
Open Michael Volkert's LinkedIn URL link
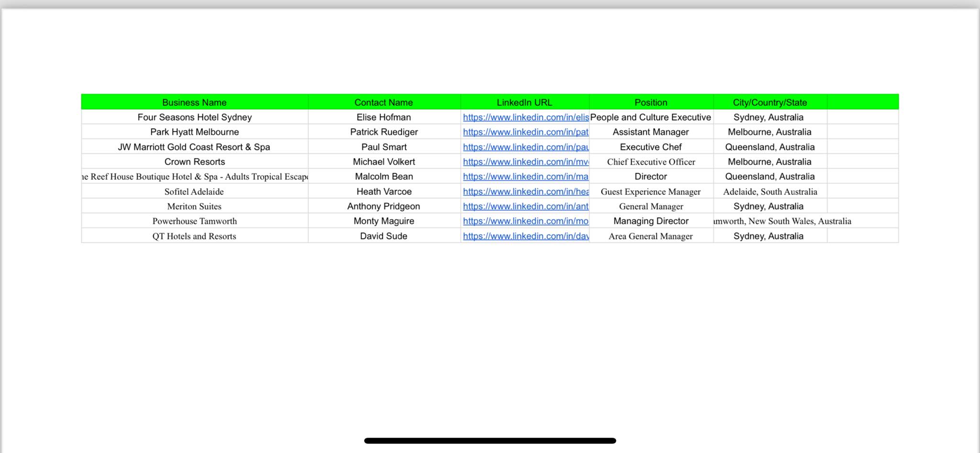coord(525,162)
